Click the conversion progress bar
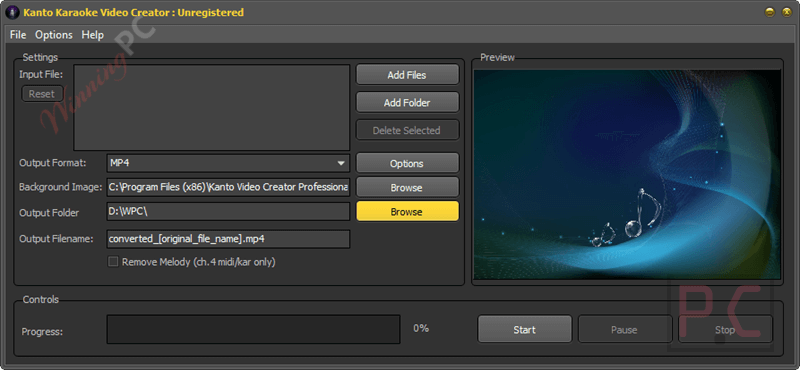Image resolution: width=800 pixels, height=370 pixels. click(253, 329)
